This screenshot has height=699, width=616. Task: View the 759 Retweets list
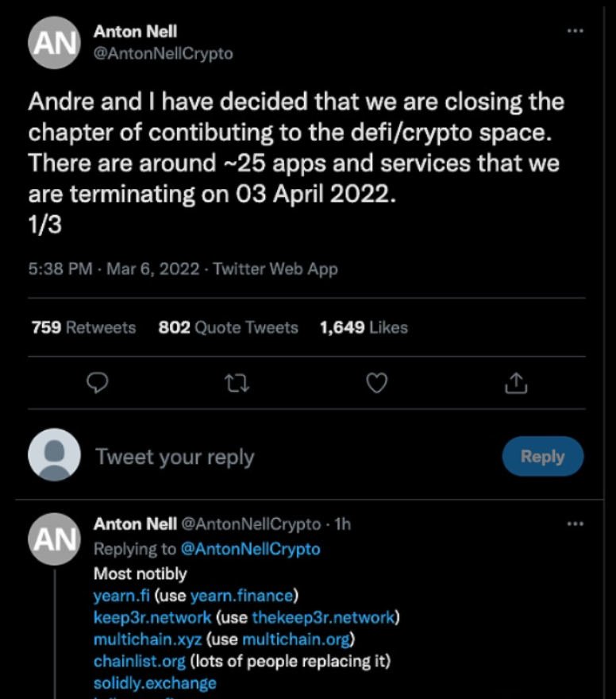coord(83,327)
